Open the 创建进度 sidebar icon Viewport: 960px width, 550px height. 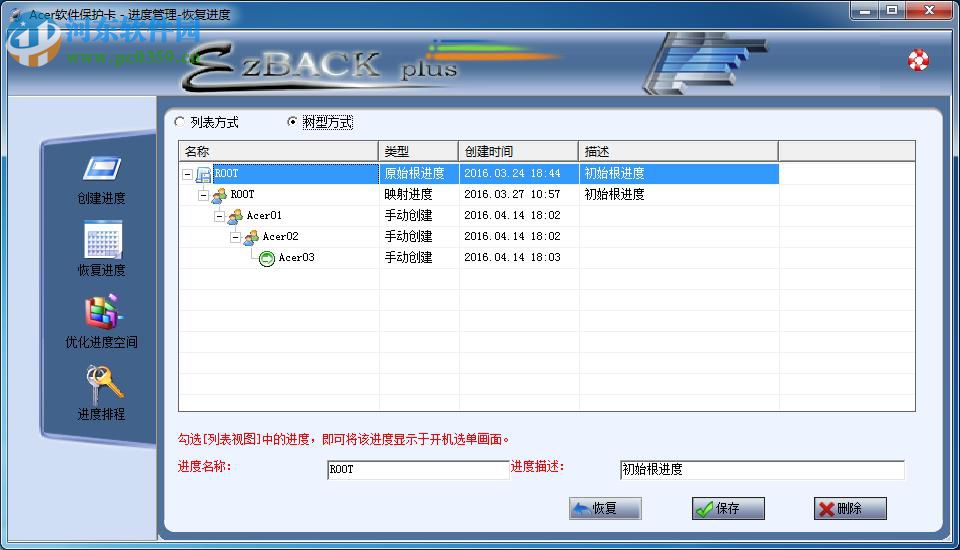tap(102, 169)
